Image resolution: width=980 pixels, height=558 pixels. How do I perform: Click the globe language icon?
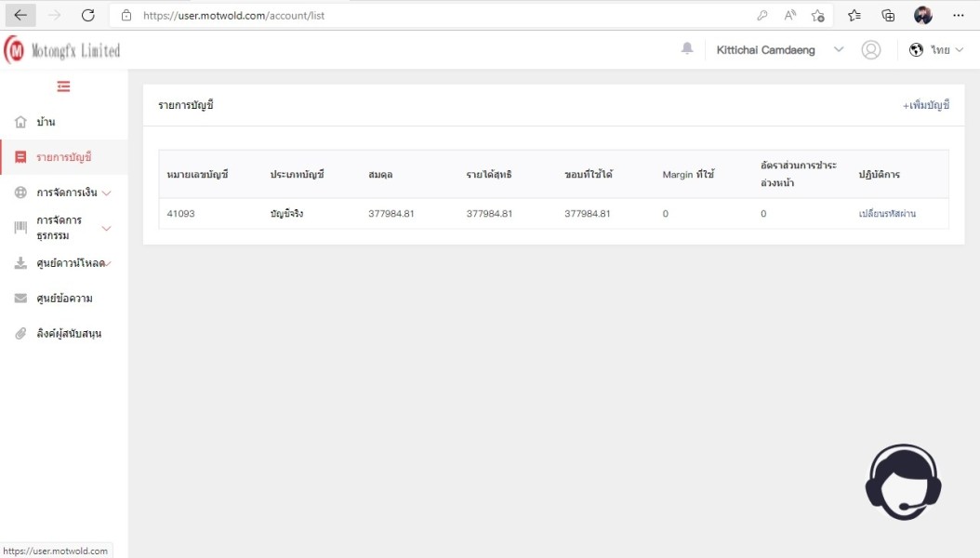pos(916,50)
